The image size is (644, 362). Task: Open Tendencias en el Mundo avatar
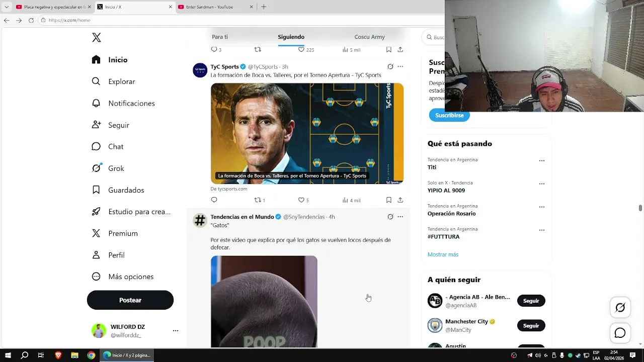tap(200, 220)
